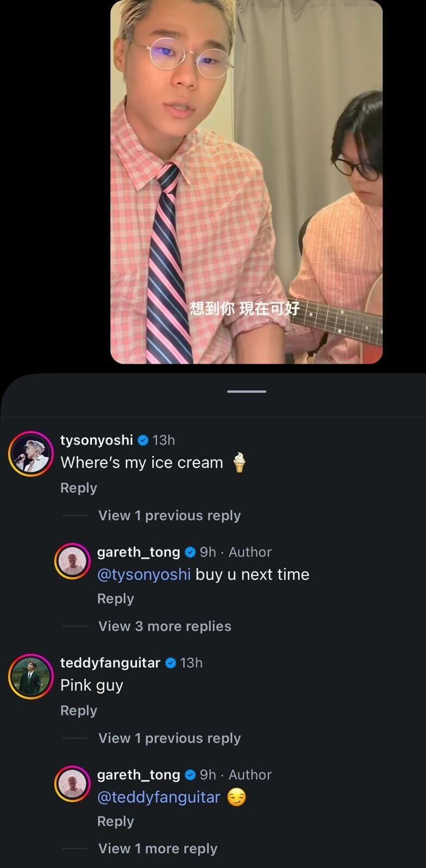This screenshot has width=426, height=868.
Task: Open tysonyoshi's profile picture
Action: pos(31,454)
